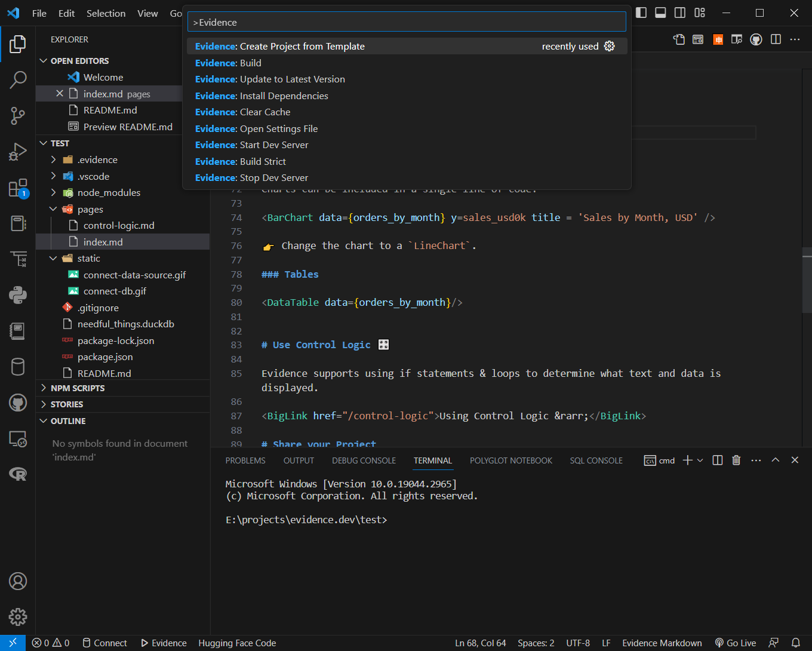
Task: Click inside the command palette input field
Action: [x=406, y=21]
